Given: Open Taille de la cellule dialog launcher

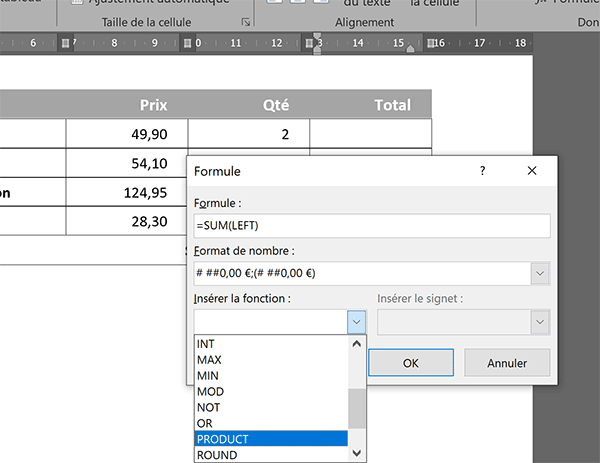Looking at the screenshot, I should [246, 22].
